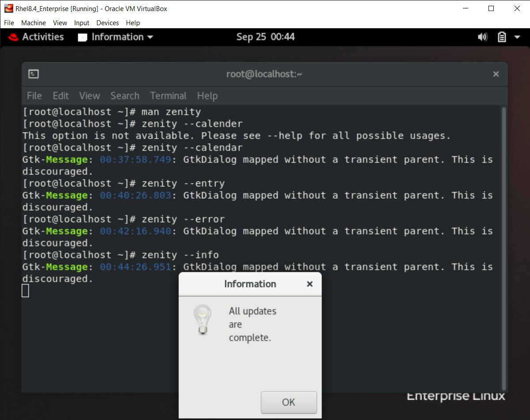Click the terminal icon in window titlebar
Image resolution: width=530 pixels, height=420 pixels.
tap(33, 74)
